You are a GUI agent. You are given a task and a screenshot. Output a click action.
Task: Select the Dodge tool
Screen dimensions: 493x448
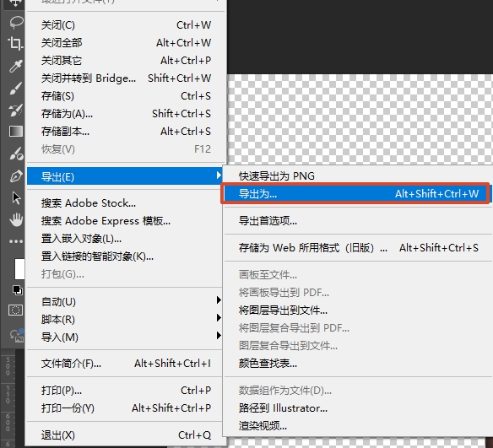click(16, 154)
